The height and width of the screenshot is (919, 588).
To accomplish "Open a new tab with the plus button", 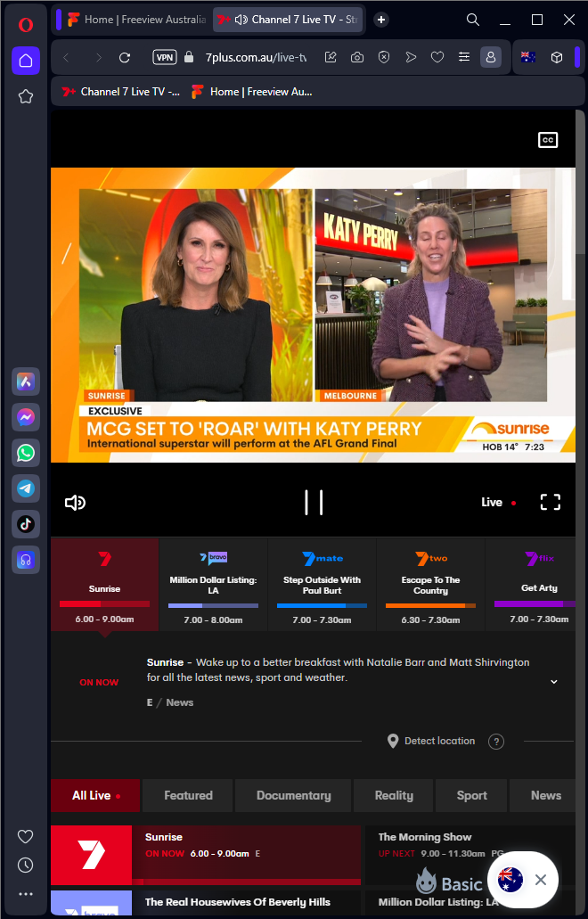I will [x=381, y=20].
